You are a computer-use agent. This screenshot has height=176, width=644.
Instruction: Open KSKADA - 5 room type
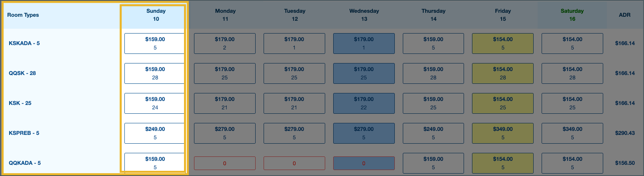(x=24, y=43)
